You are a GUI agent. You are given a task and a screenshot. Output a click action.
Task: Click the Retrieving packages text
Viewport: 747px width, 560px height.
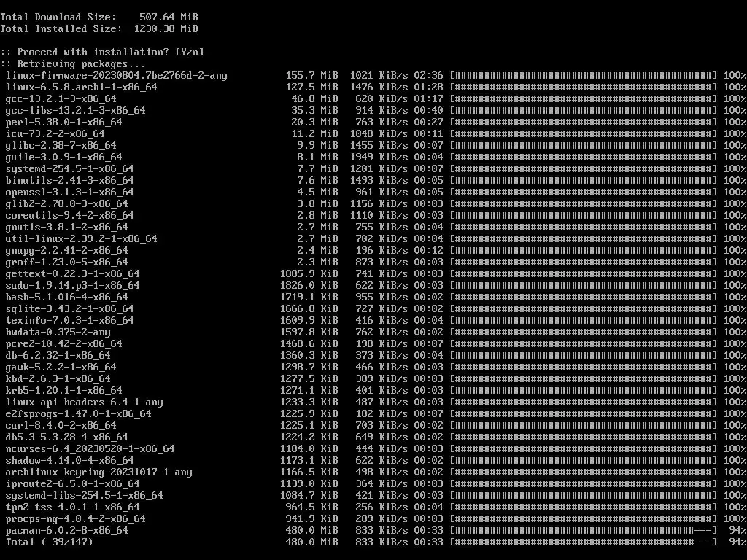73,64
